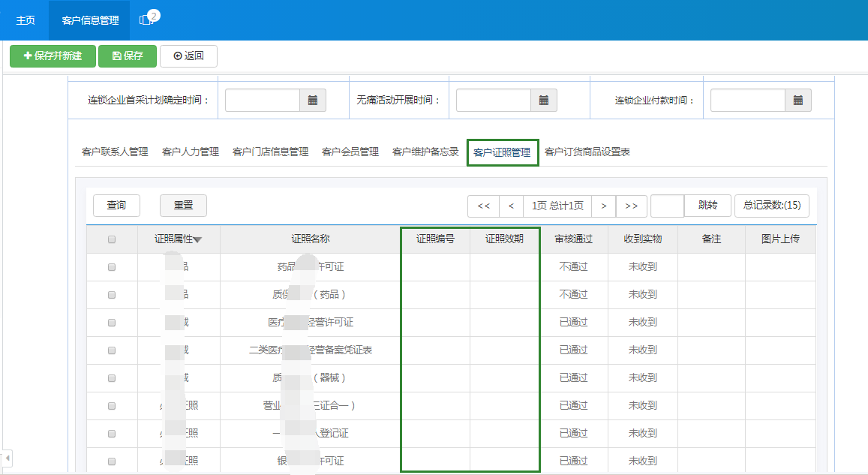
Task: Check the select-all checkbox in table header
Action: click(113, 238)
